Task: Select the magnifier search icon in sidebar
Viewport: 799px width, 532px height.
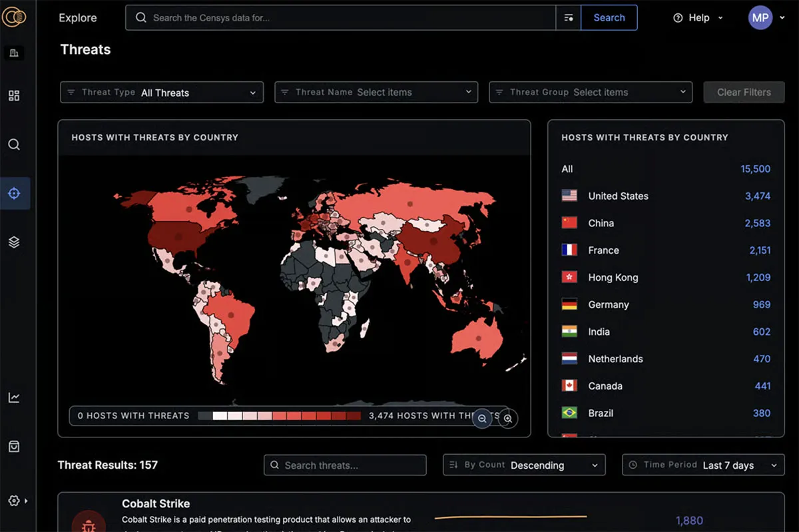Action: (14, 144)
